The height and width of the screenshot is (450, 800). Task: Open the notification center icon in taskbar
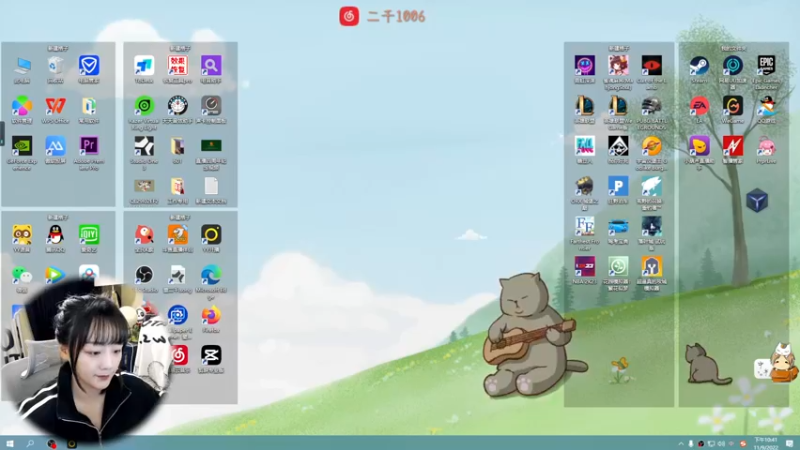[x=790, y=443]
